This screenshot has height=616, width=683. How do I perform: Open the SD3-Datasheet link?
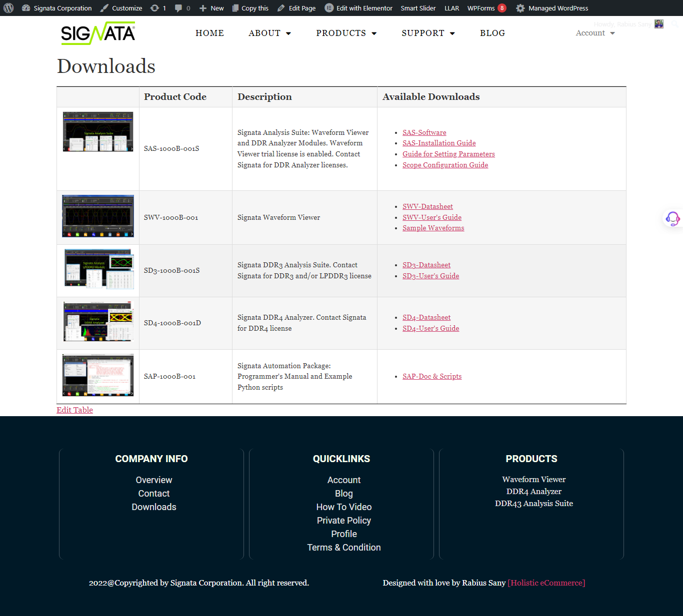click(426, 265)
